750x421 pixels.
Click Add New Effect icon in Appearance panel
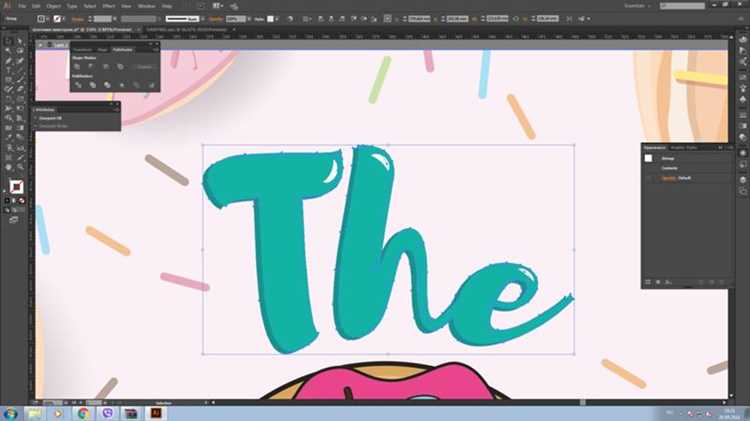[x=668, y=282]
